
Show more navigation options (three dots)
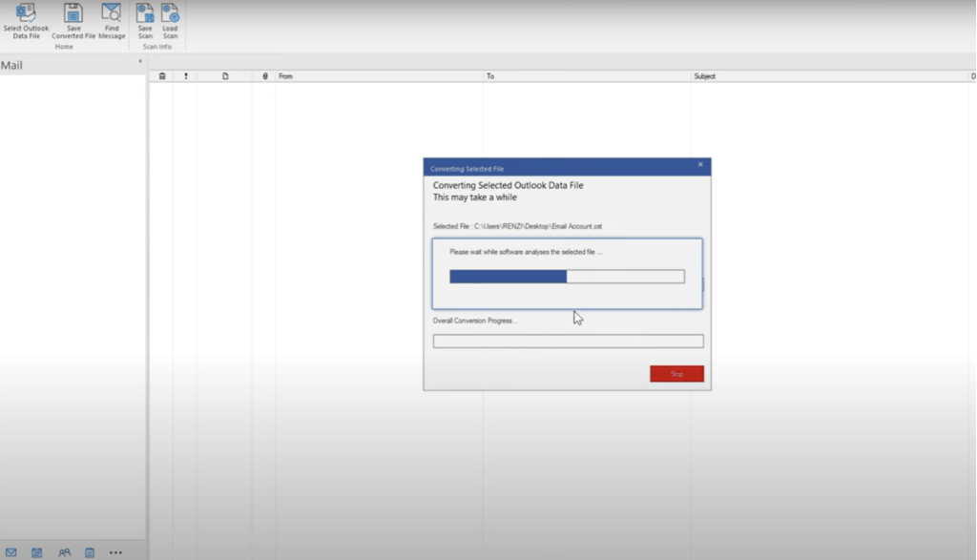pos(115,552)
